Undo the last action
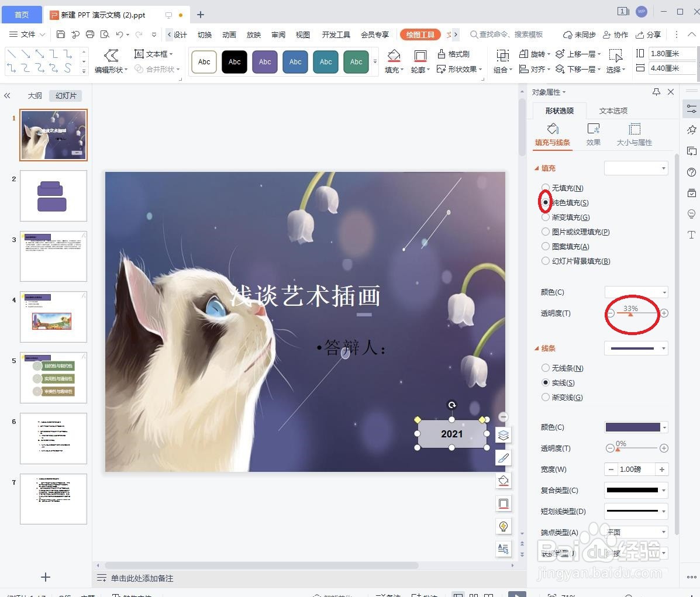This screenshot has width=700, height=597. pos(119,34)
